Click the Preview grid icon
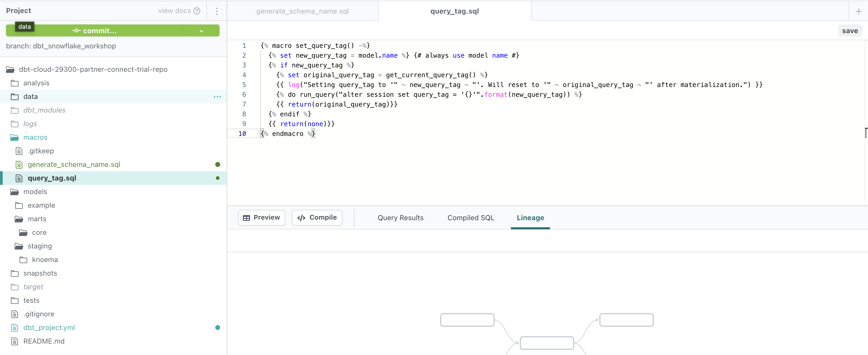868x355 pixels. pyautogui.click(x=247, y=217)
